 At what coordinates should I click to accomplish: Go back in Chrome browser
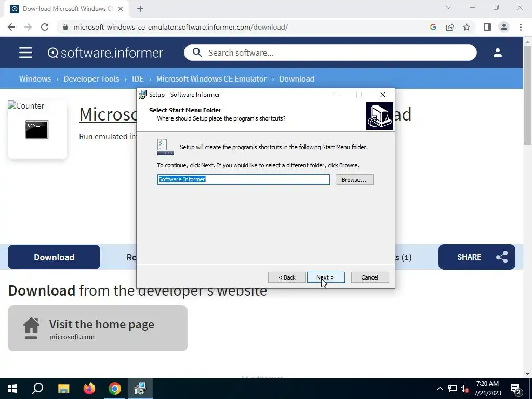point(11,27)
